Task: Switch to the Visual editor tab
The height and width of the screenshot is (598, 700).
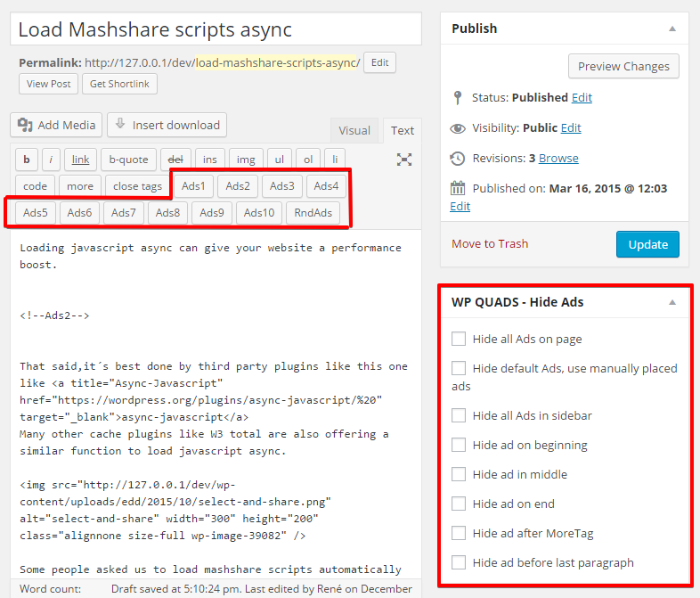Action: click(354, 130)
